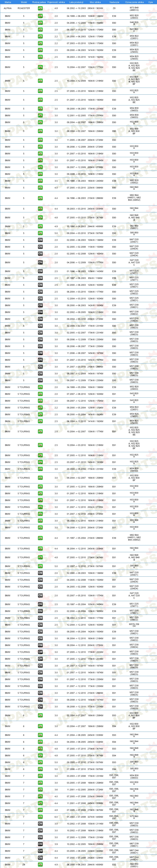Click petrol icon for BMW 6 5.0 E64 row

click(40, 769)
